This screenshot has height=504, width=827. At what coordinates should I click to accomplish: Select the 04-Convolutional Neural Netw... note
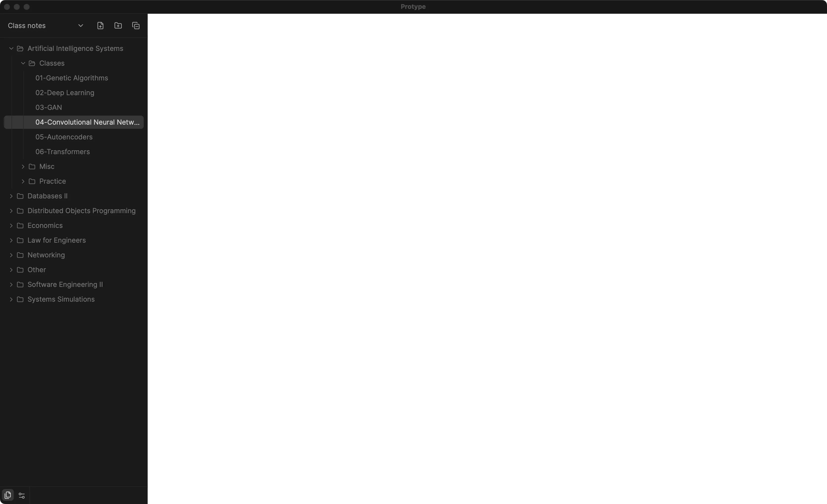tap(87, 122)
